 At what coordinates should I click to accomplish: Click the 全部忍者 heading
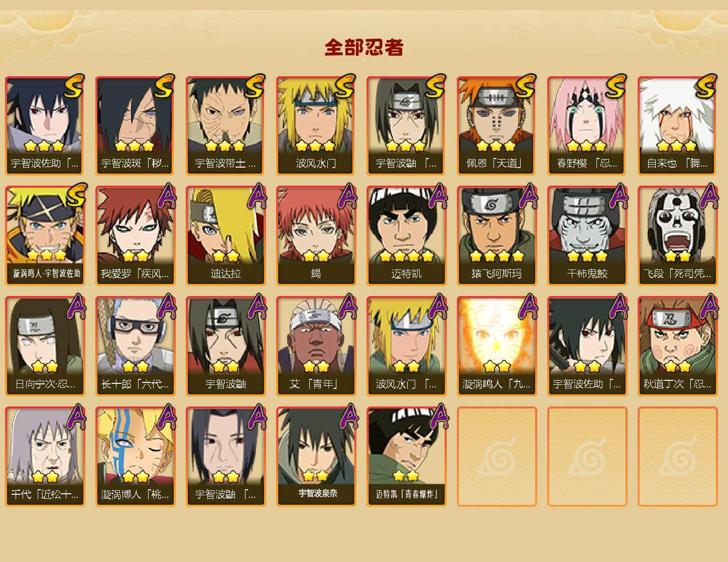364,47
